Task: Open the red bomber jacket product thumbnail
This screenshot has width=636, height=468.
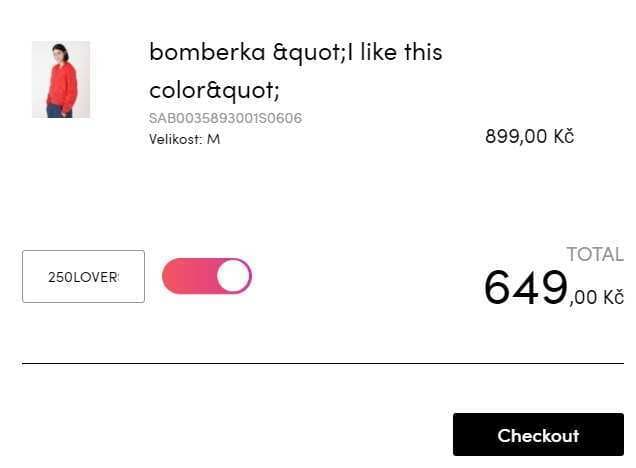Action: [x=61, y=79]
